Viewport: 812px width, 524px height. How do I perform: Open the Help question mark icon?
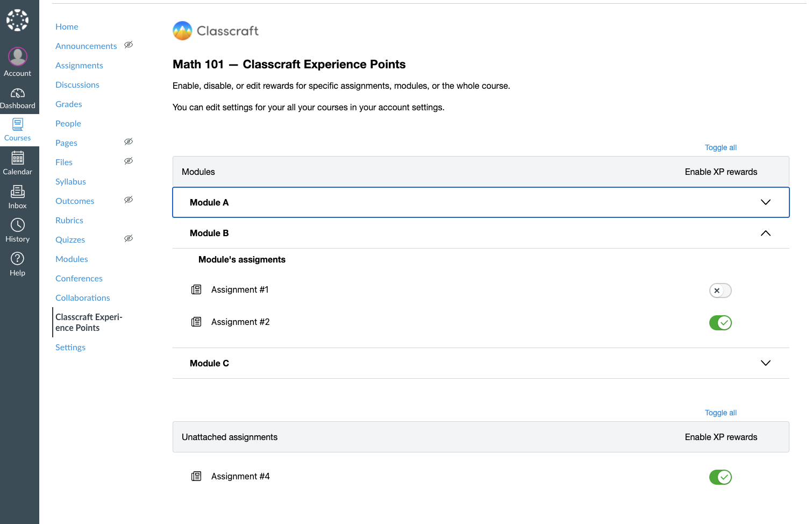coord(18,259)
